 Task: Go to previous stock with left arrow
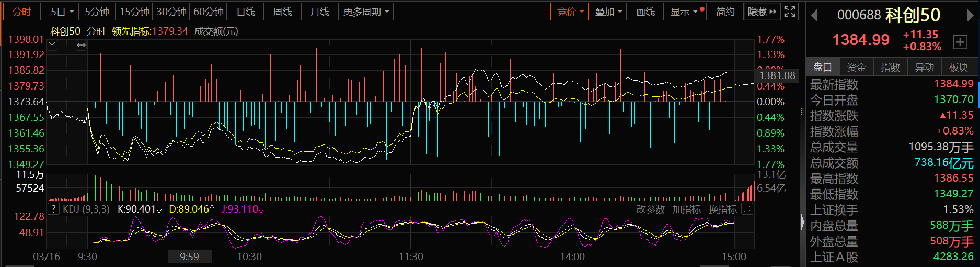click(x=814, y=16)
